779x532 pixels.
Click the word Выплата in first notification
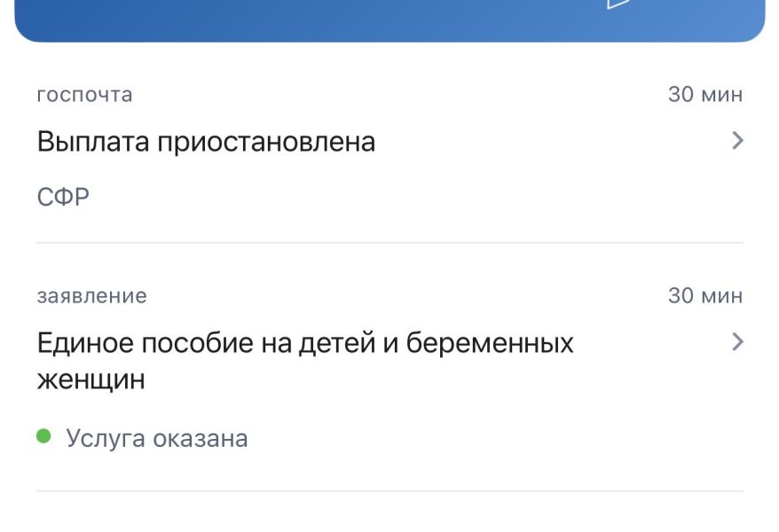coord(93,142)
